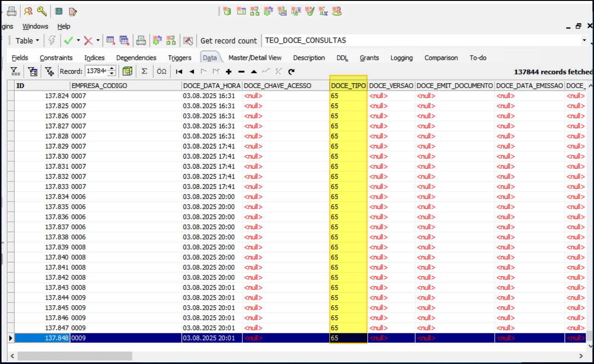Switch to the Indices tab
The width and height of the screenshot is (594, 364).
point(94,57)
